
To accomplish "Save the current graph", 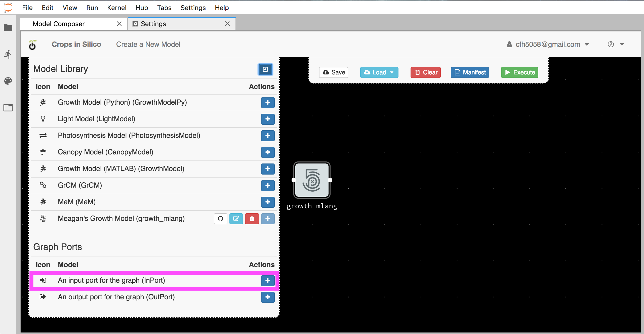I will point(334,72).
